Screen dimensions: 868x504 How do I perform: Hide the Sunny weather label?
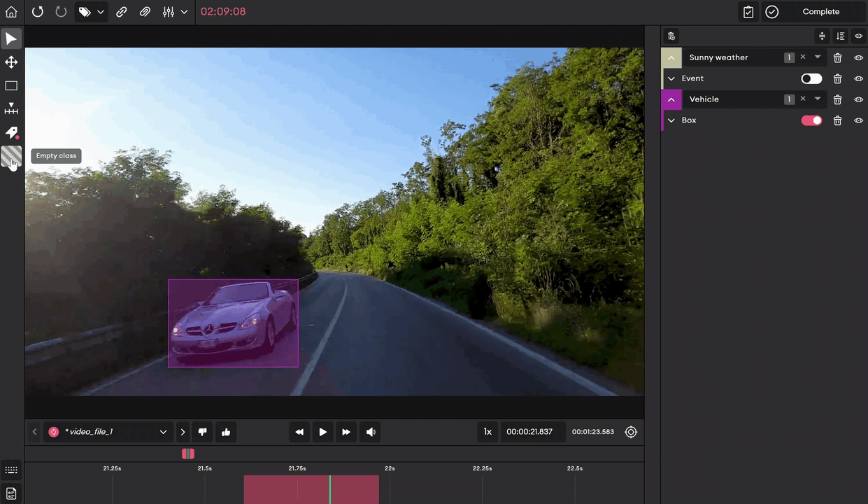(x=859, y=58)
